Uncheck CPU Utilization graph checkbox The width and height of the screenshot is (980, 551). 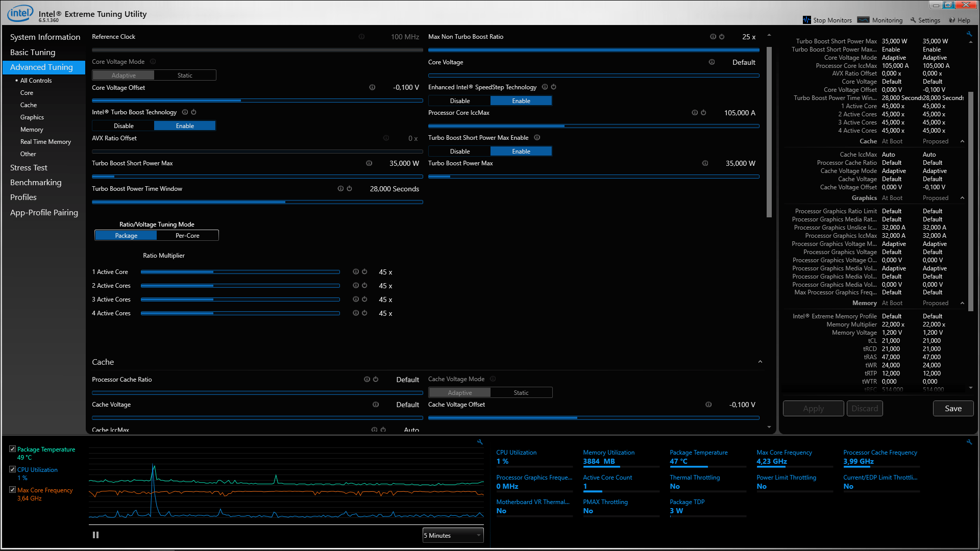(12, 469)
